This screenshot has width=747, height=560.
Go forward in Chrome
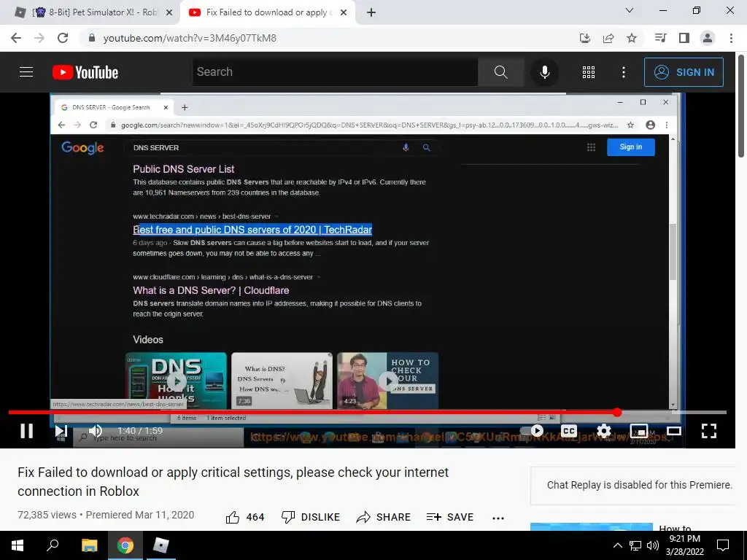click(39, 38)
